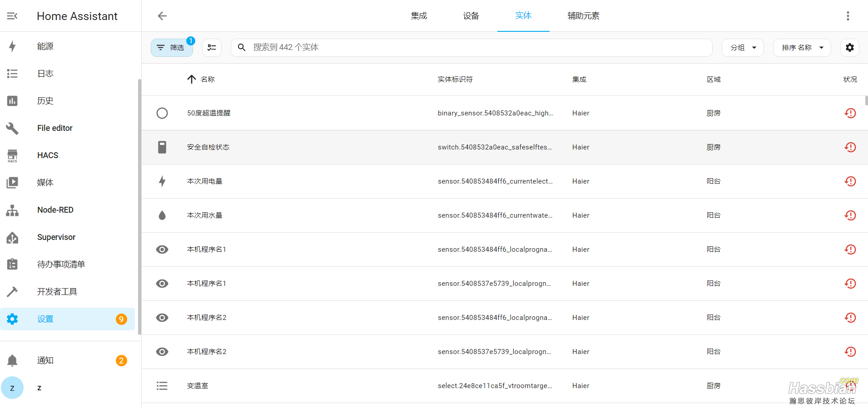The image size is (868, 409).
Task: Open Node-RED in the sidebar
Action: pyautogui.click(x=55, y=210)
